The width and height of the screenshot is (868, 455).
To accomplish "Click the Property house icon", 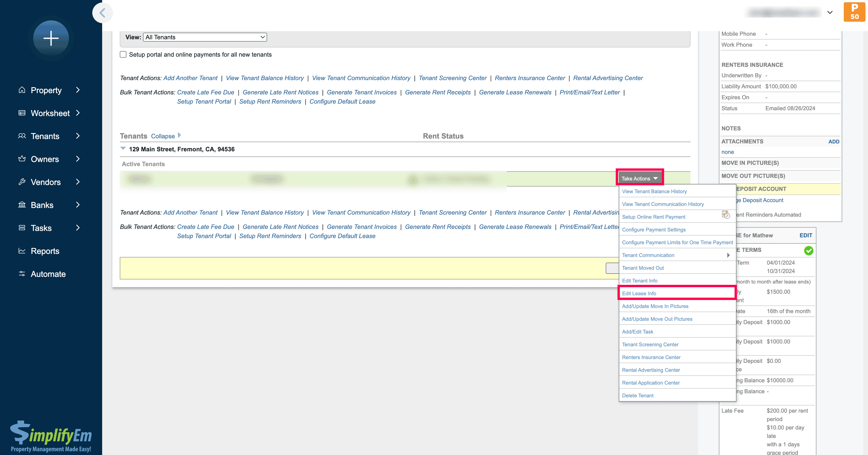I will [x=22, y=90].
